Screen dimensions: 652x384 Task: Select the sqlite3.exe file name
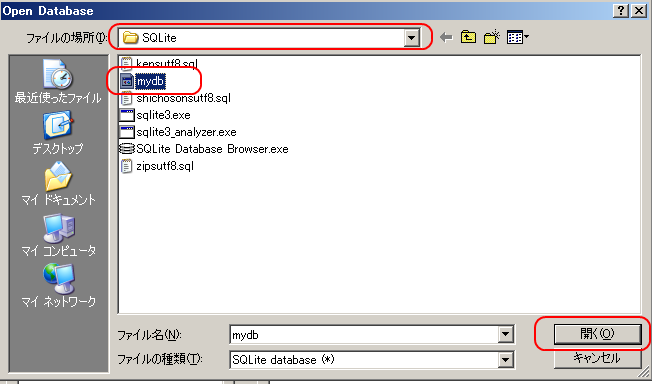click(163, 115)
